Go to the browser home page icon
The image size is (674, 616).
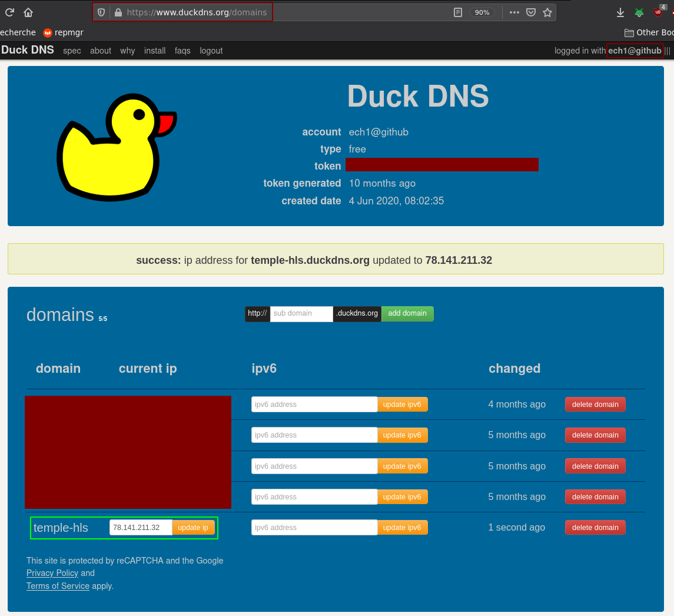point(28,12)
